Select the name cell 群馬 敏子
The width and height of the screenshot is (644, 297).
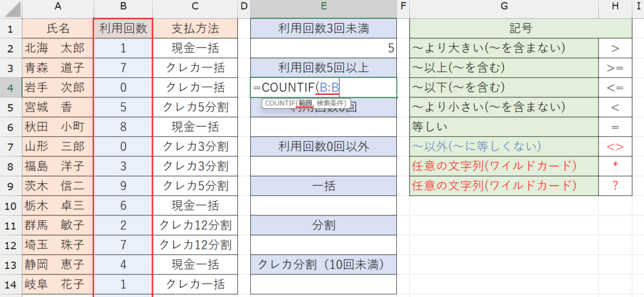coord(58,225)
